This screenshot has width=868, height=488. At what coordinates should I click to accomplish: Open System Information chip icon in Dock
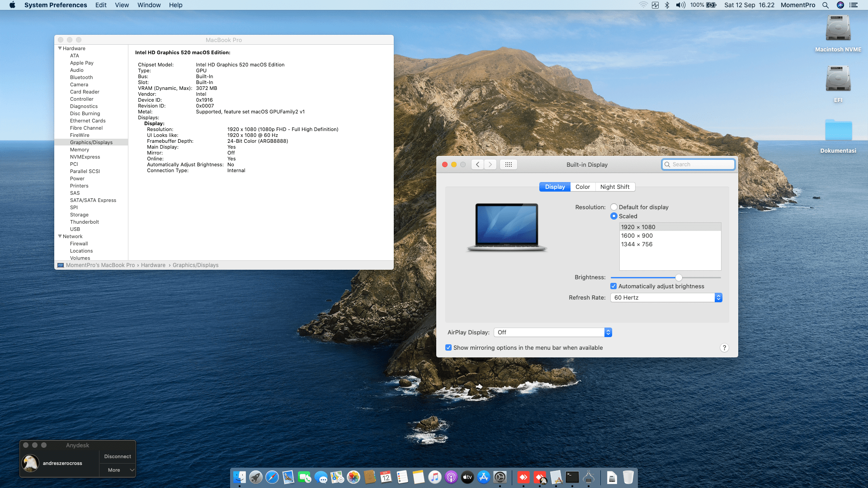[x=589, y=477]
